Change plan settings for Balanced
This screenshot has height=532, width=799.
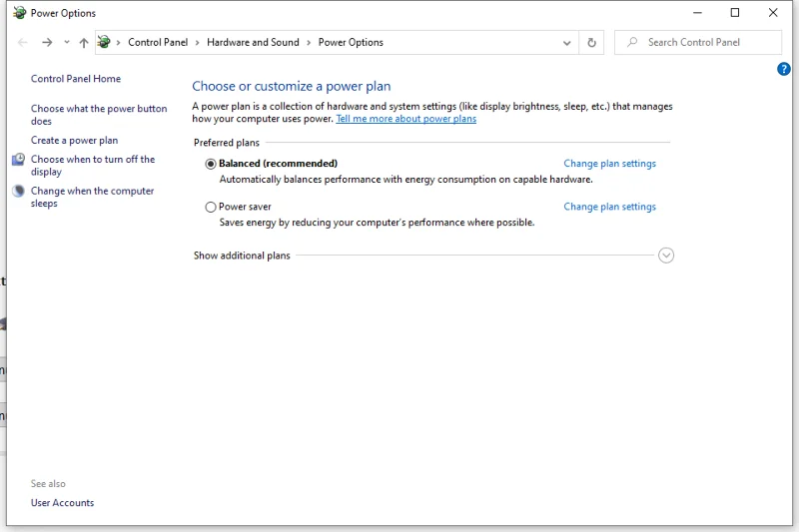[609, 164]
